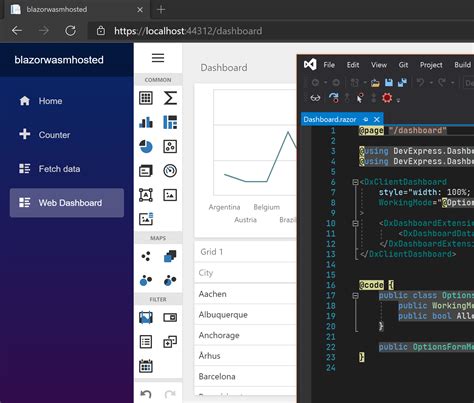474x403 pixels.
Task: Close the Dashboard.razor tab
Action: pyautogui.click(x=377, y=119)
